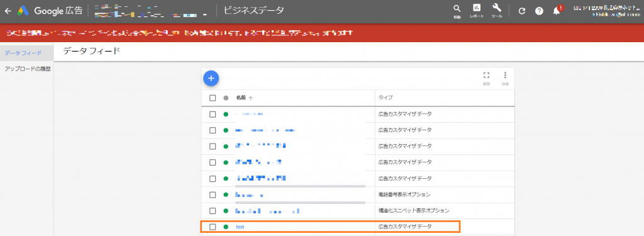Screen dimensions: 644x236
Task: Open the Reports (レポート) chart icon
Action: coord(477,8)
